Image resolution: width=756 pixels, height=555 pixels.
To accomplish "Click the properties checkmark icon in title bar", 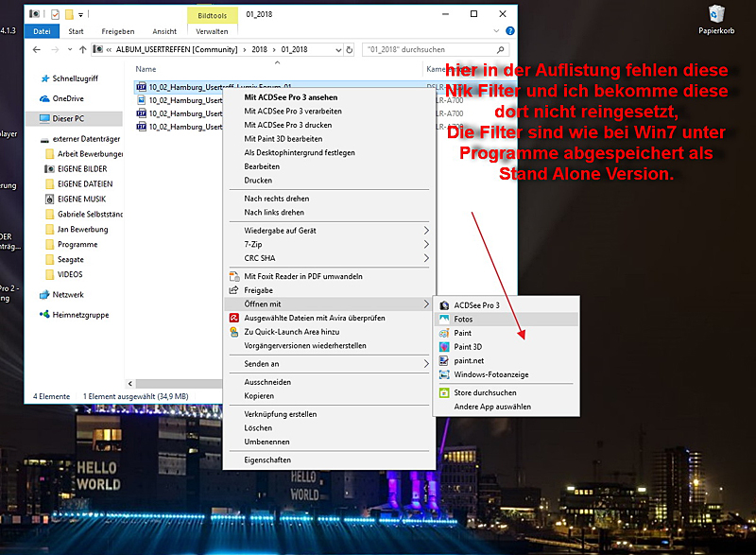I will click(56, 14).
